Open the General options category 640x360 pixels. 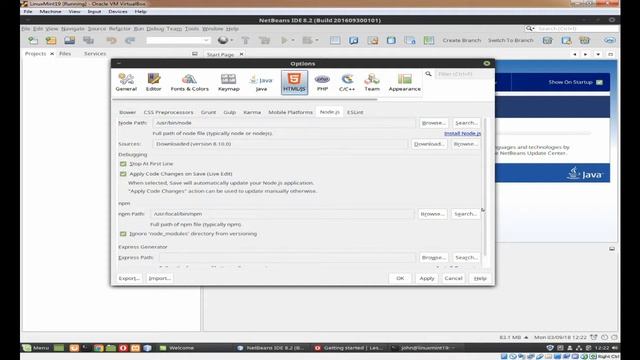(126, 82)
